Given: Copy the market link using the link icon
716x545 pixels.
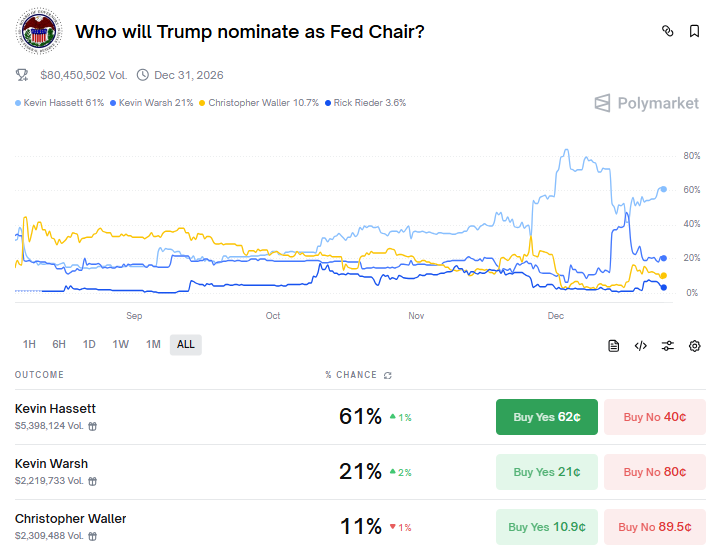Looking at the screenshot, I should pyautogui.click(x=668, y=32).
